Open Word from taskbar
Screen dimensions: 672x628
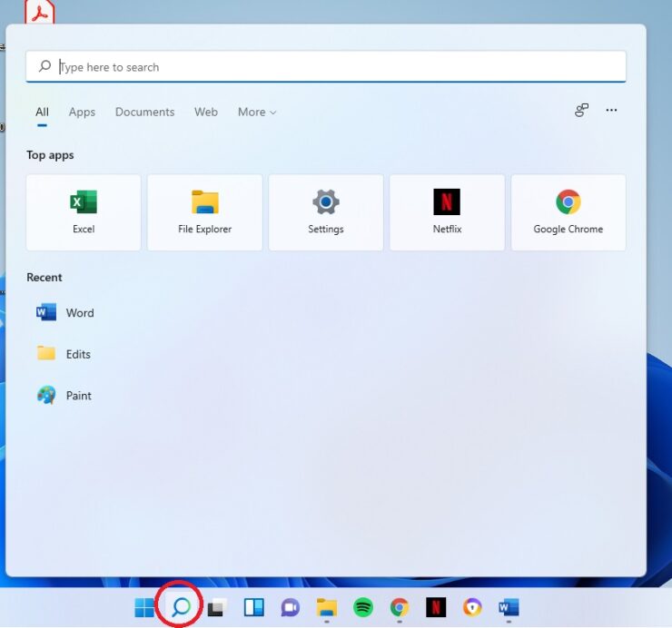click(509, 607)
